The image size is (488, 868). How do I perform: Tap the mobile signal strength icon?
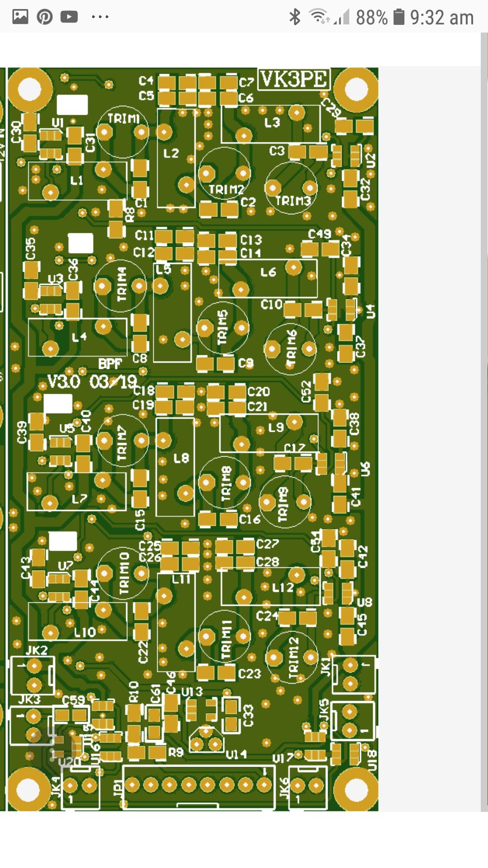click(x=342, y=17)
